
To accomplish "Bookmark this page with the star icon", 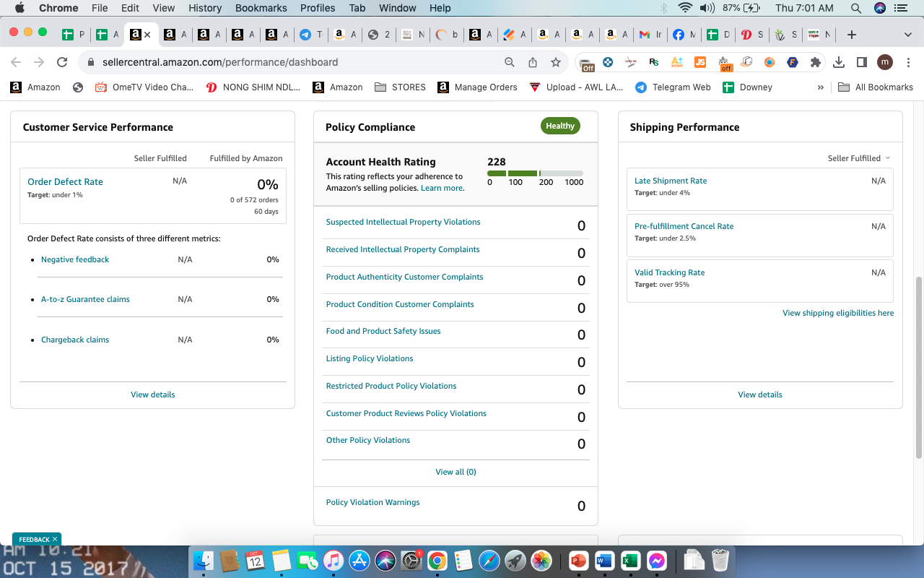I will [x=556, y=62].
